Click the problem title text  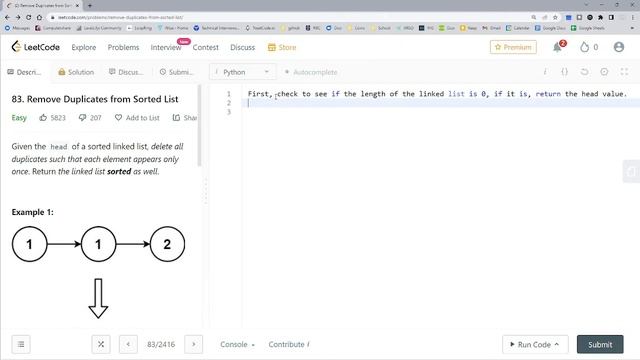(95, 99)
